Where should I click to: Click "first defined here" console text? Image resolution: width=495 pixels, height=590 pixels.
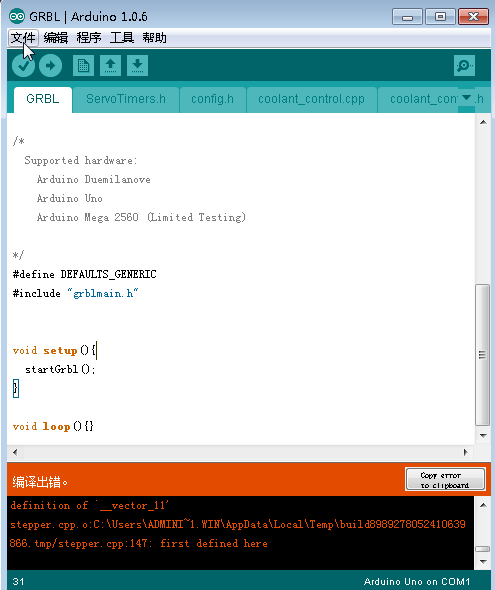pos(214,543)
